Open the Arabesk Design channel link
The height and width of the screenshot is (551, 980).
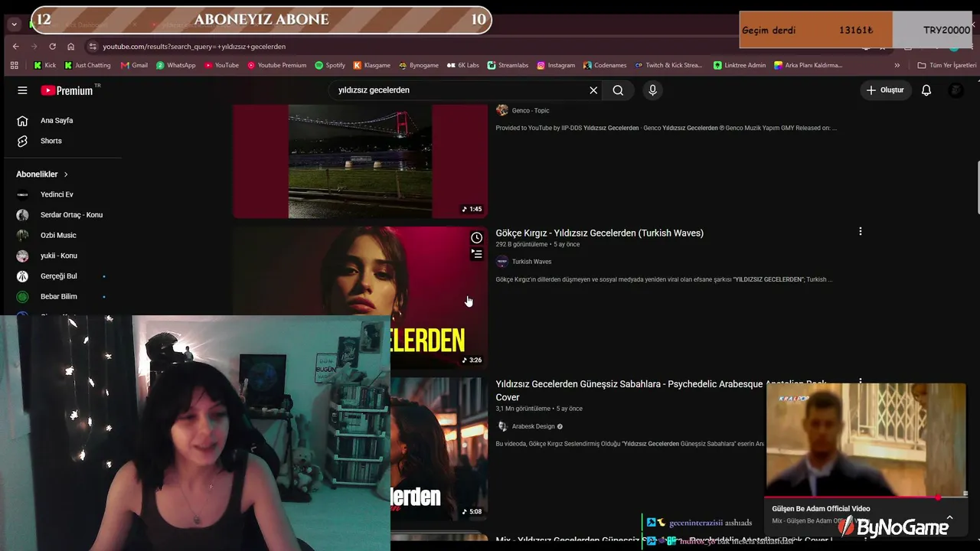tap(533, 426)
